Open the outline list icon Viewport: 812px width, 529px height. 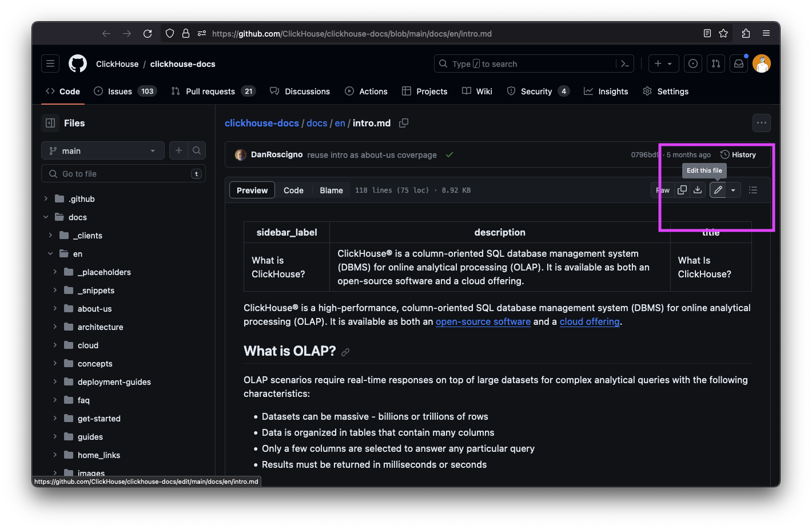pyautogui.click(x=753, y=190)
